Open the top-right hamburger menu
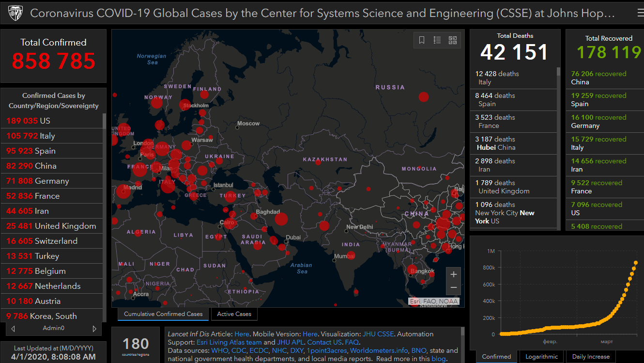The image size is (644, 363). [640, 14]
